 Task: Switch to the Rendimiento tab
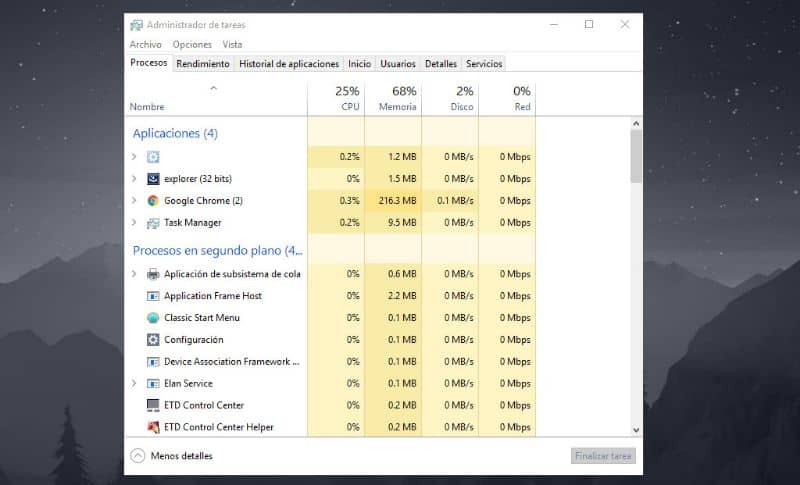pyautogui.click(x=203, y=64)
